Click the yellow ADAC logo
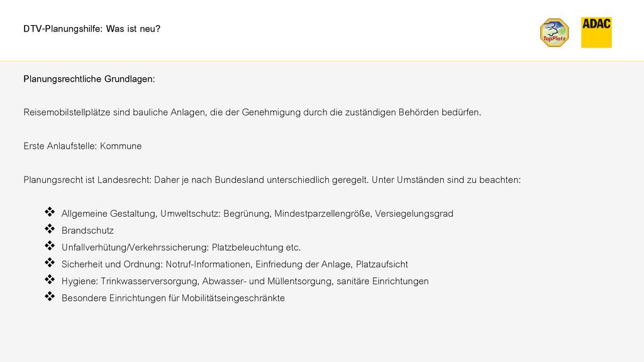This screenshot has width=644, height=362. (x=596, y=33)
